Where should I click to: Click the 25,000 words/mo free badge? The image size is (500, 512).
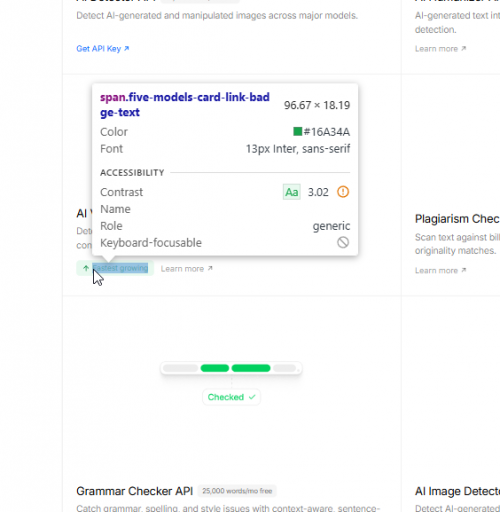(237, 491)
